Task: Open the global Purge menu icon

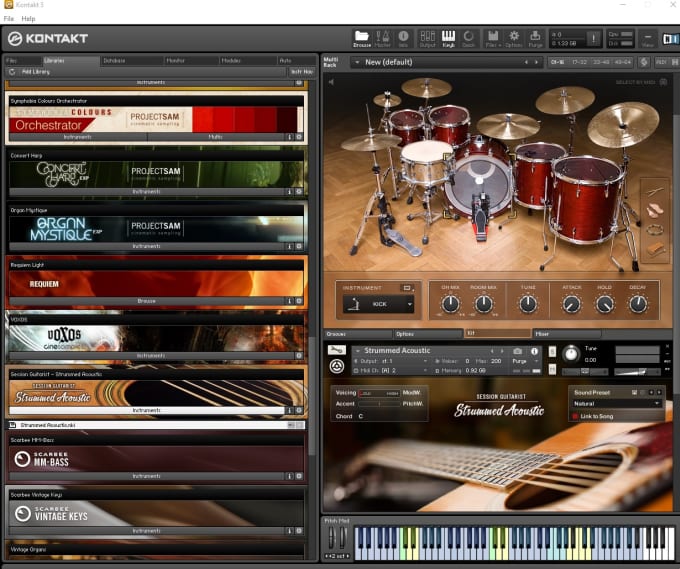Action: pyautogui.click(x=535, y=39)
